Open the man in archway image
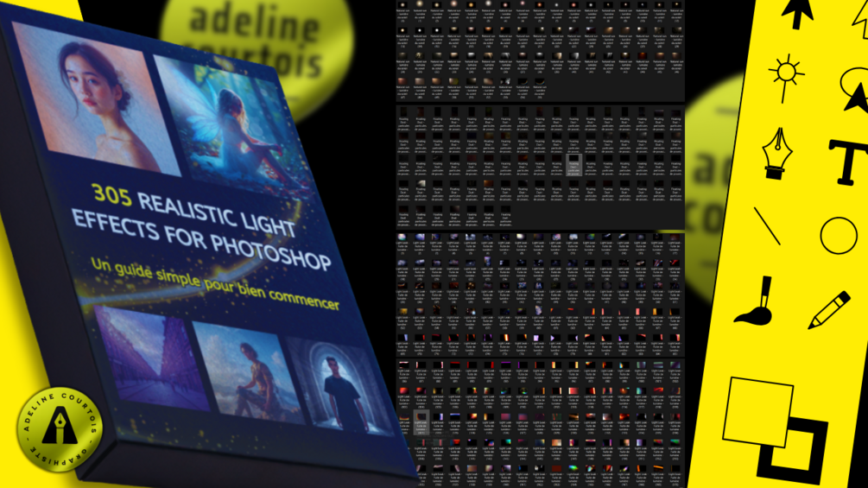868x488 pixels. [x=339, y=387]
